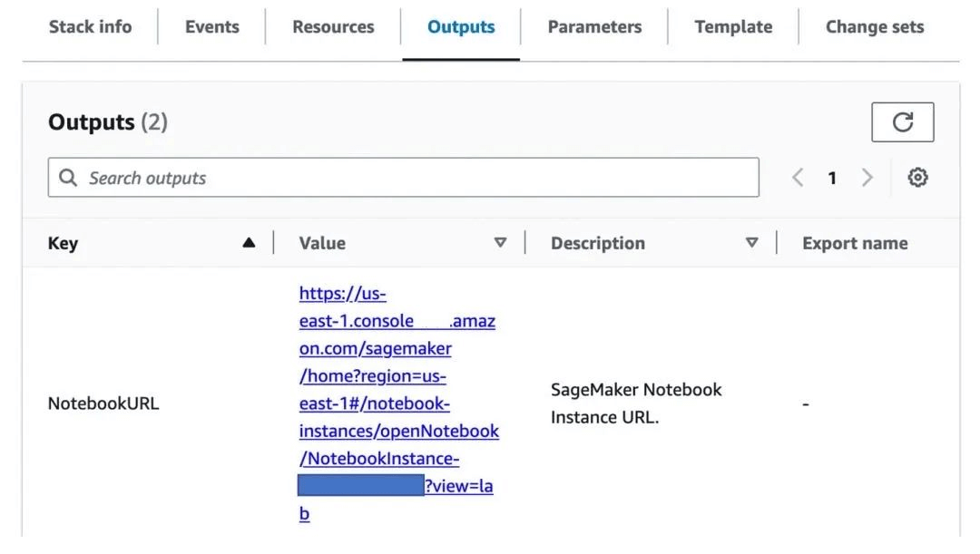The width and height of the screenshot is (980, 554).
Task: Select page number 1 in pagination
Action: point(832,178)
